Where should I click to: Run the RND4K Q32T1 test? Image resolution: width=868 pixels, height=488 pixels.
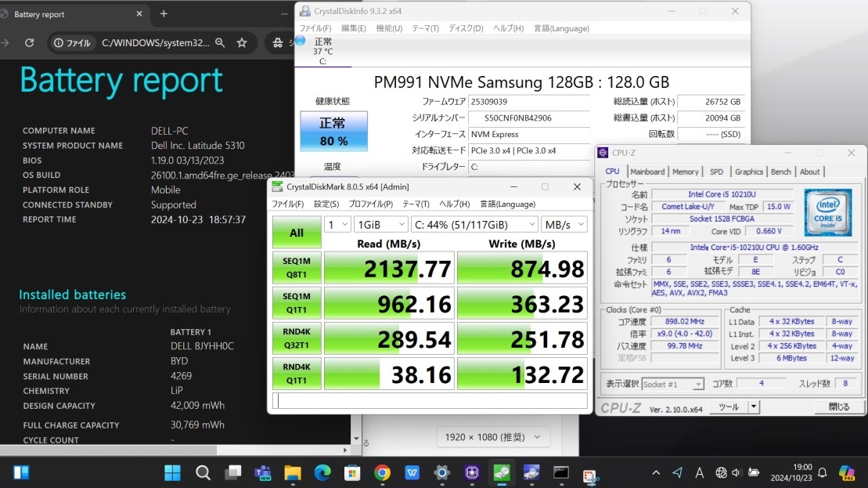297,338
